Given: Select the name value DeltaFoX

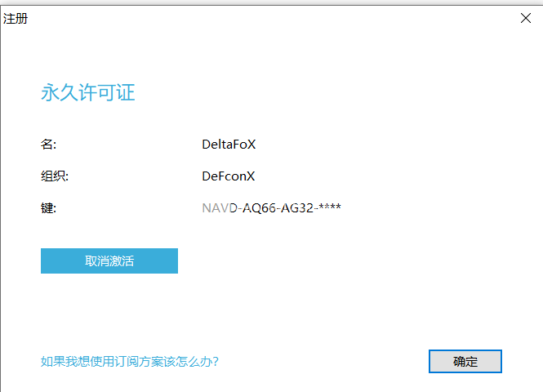Looking at the screenshot, I should [229, 145].
